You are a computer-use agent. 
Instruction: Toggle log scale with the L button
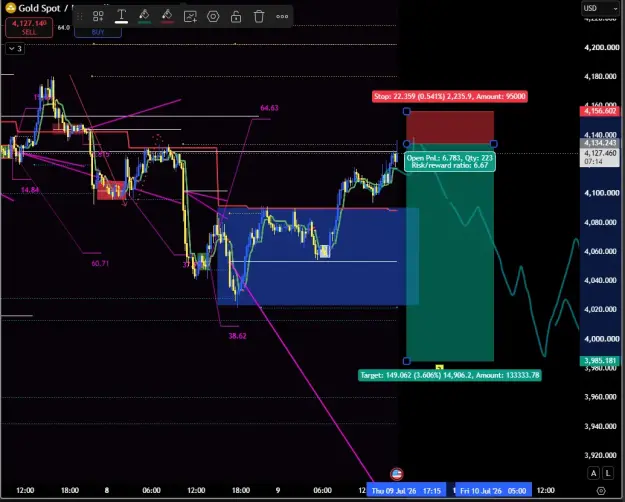coord(607,473)
